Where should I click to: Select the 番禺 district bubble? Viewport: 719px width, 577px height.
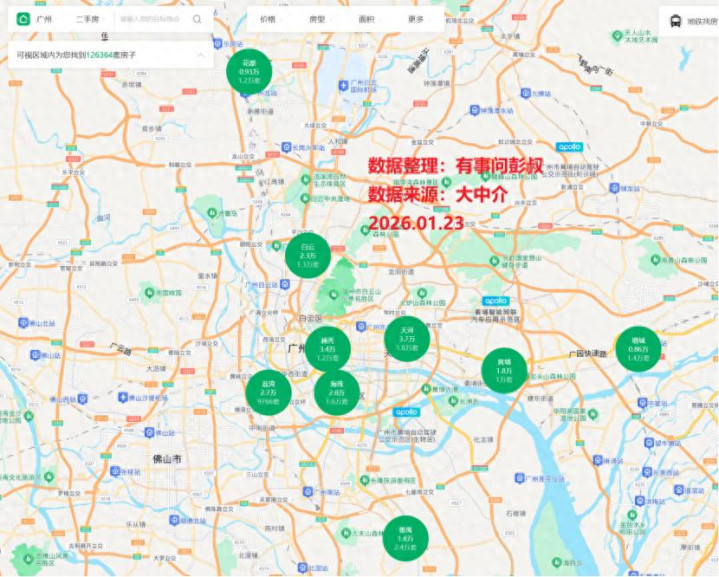[x=405, y=538]
